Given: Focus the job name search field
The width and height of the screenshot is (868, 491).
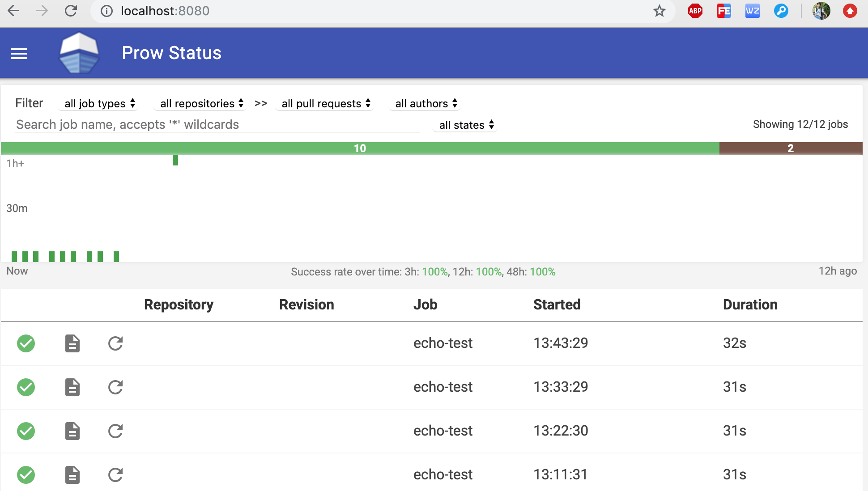Looking at the screenshot, I should [x=217, y=125].
